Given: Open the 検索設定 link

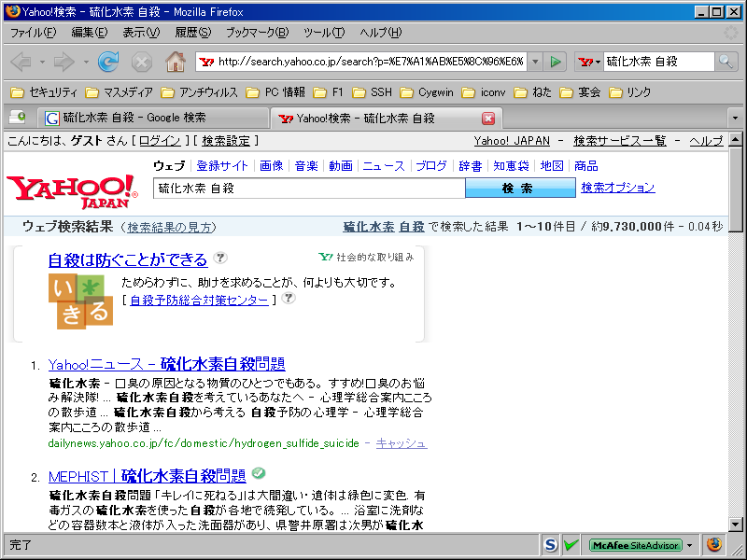Looking at the screenshot, I should click(x=226, y=141).
